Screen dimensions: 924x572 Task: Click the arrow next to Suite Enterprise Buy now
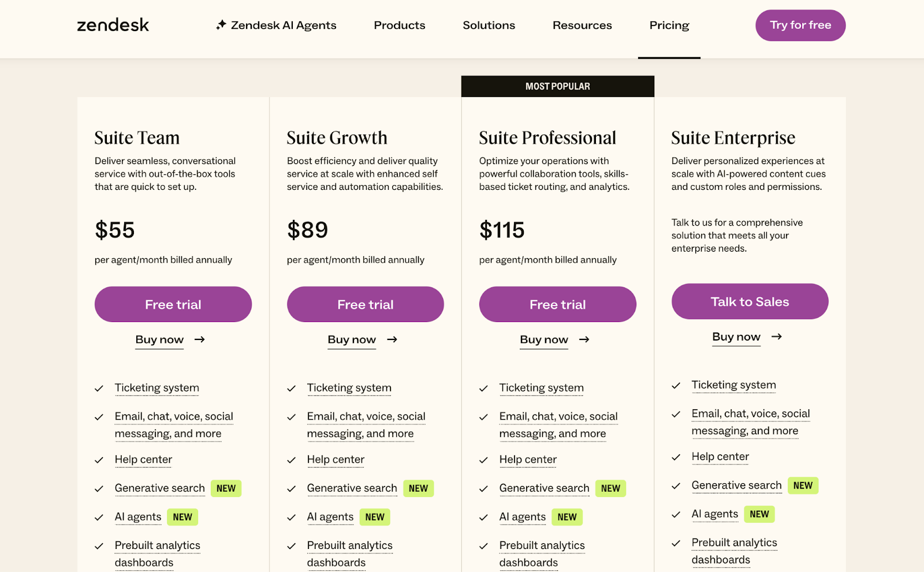777,337
